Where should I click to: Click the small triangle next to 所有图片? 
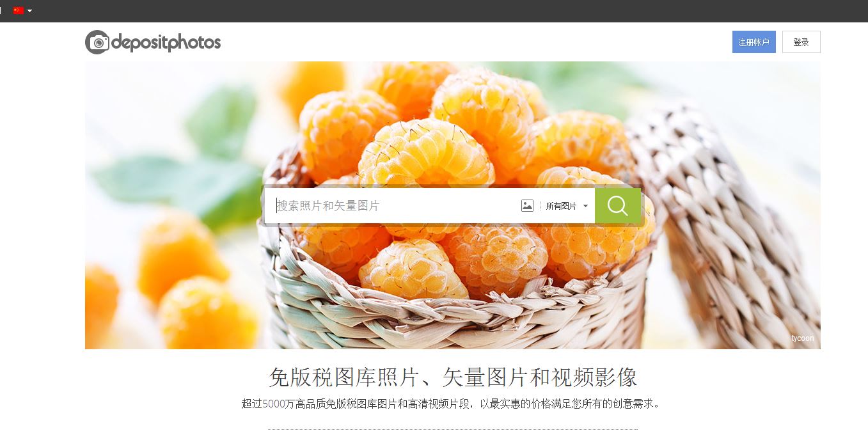pyautogui.click(x=585, y=206)
